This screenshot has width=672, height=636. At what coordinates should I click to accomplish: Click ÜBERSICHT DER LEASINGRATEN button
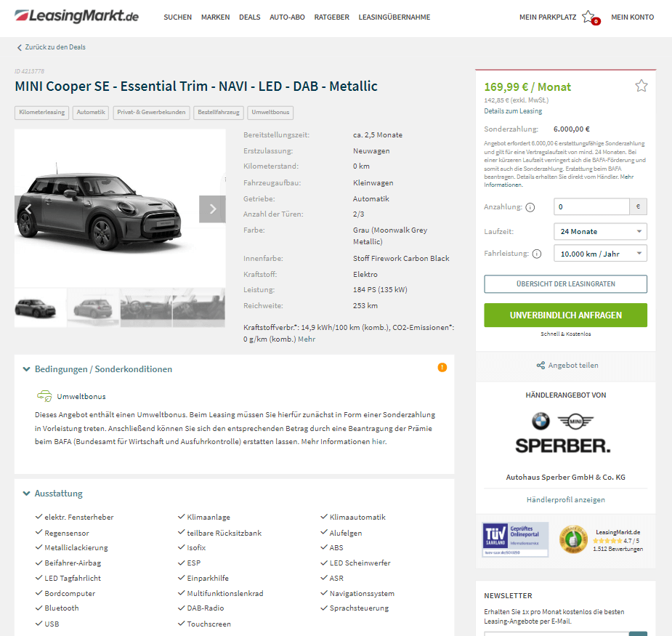tap(565, 284)
